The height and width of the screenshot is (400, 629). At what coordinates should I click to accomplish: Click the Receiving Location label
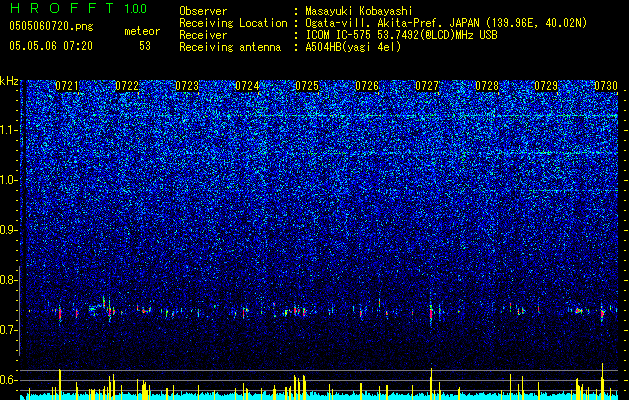click(233, 23)
